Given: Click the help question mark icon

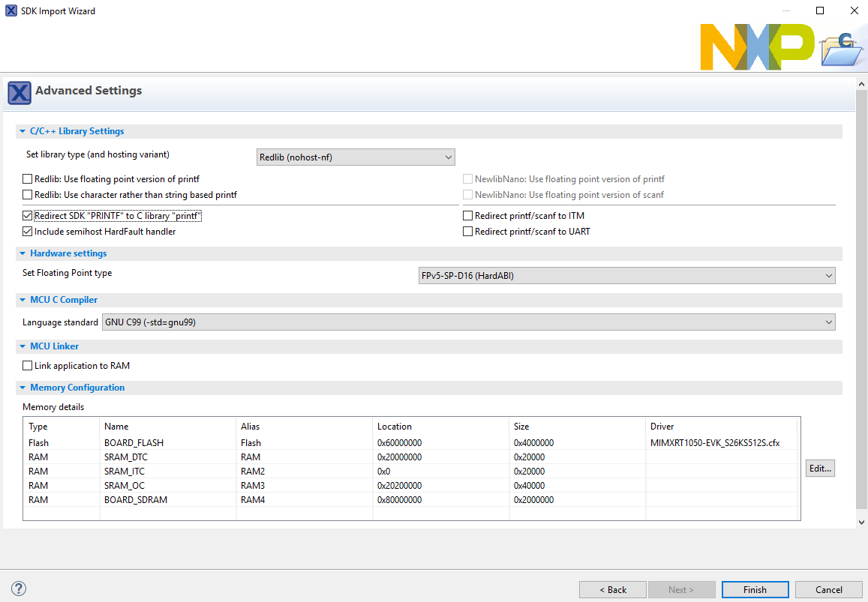Looking at the screenshot, I should 20,589.
